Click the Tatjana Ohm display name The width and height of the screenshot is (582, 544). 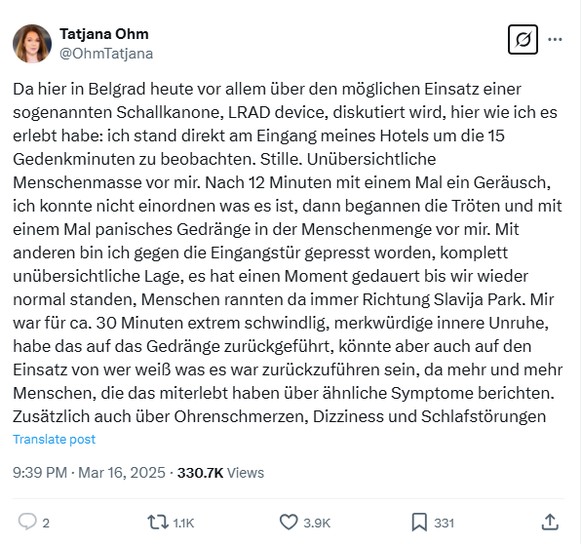104,34
